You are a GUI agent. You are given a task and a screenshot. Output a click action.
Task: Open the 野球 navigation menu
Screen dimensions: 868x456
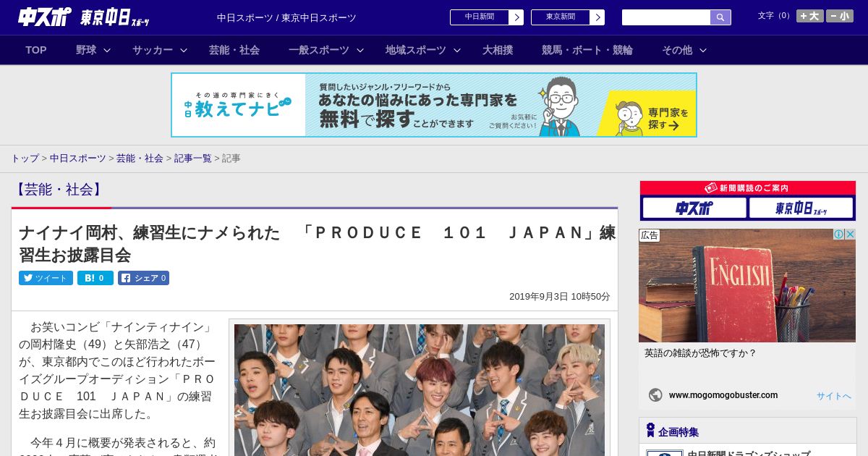pos(86,50)
